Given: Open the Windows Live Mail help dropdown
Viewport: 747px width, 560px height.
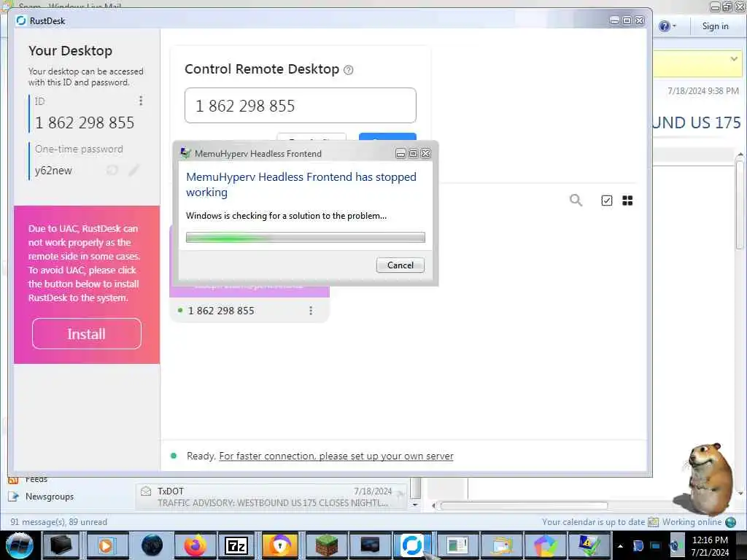Looking at the screenshot, I should point(667,26).
